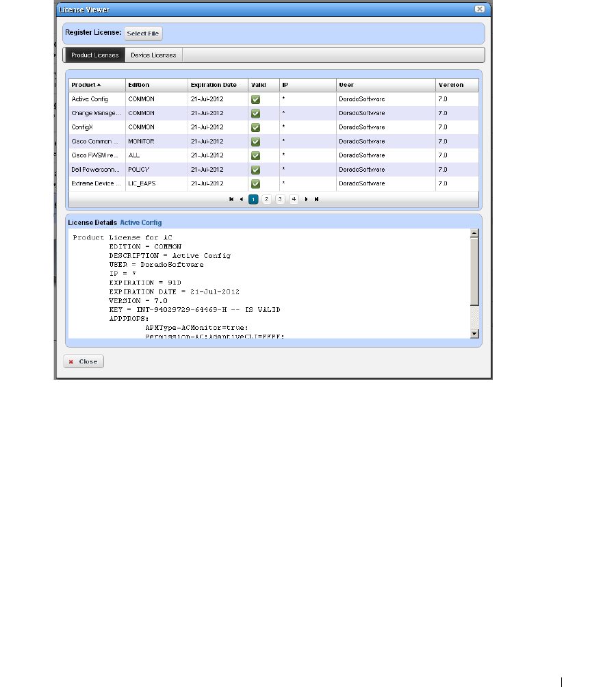Select the Active Config product row

273,99
